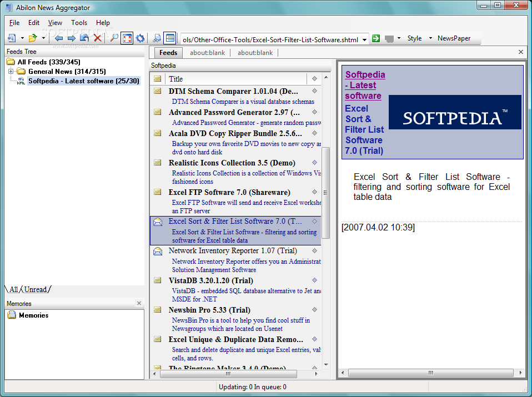Click the red X stop icon

click(x=98, y=38)
